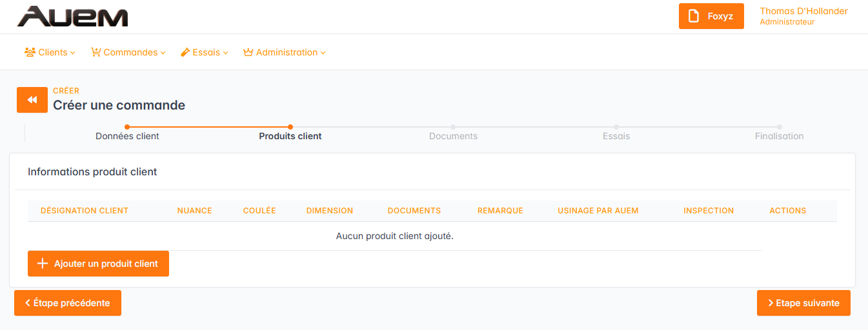Open the Essais dropdown chevron
Viewport: 868px width, 330px height.
pos(226,53)
